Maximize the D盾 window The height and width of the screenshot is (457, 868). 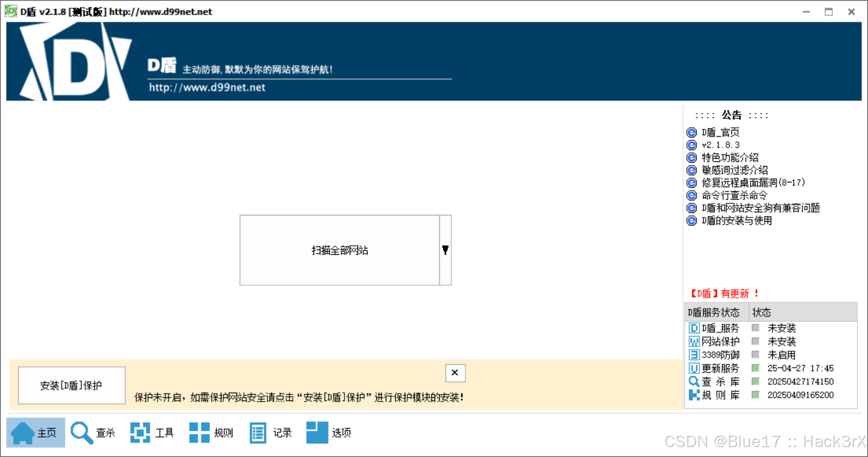(x=829, y=12)
